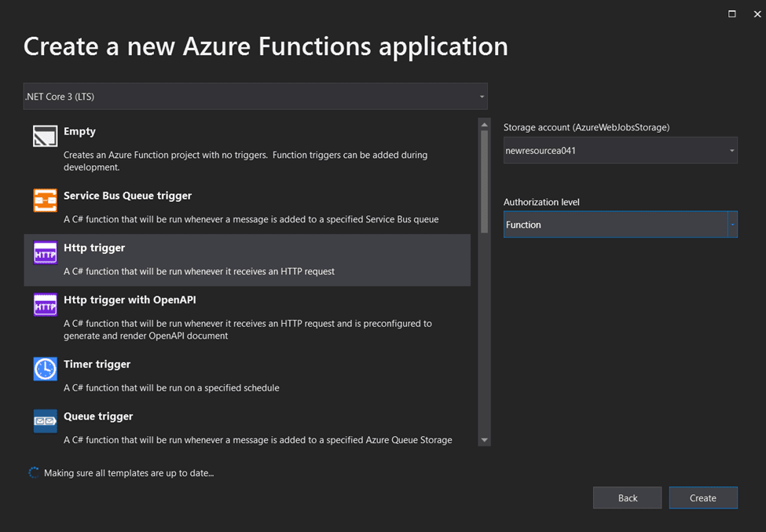Click the Http trigger with OpenAPI icon
Screen dimensions: 766x532
[x=46, y=305]
